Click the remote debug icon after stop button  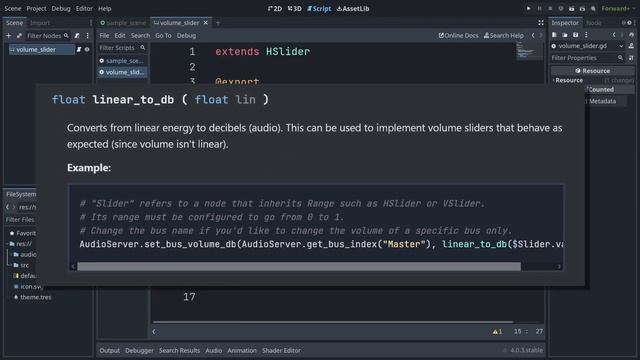(561, 8)
